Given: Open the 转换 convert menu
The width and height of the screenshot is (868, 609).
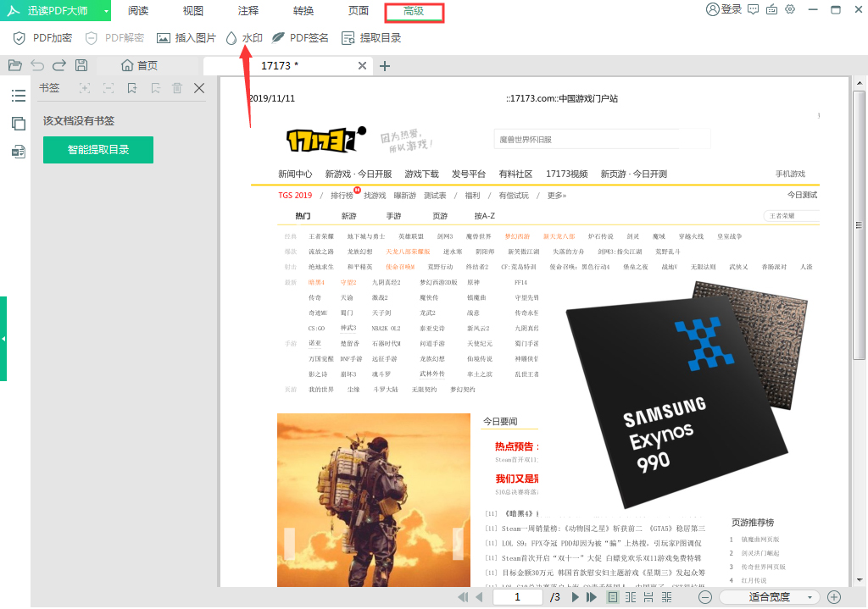Looking at the screenshot, I should click(303, 11).
